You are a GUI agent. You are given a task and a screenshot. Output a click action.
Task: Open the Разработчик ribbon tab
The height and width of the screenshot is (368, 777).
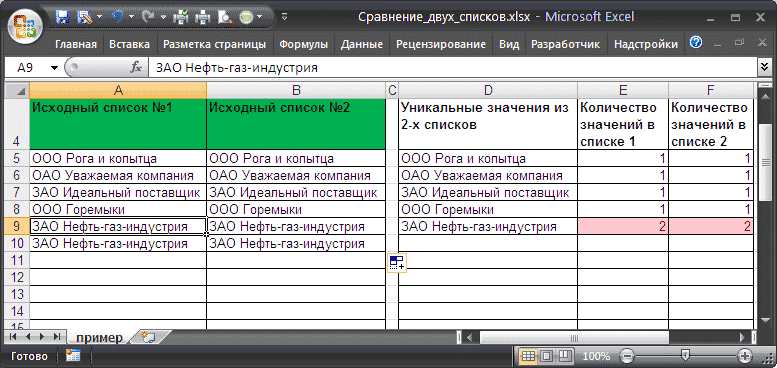[565, 44]
